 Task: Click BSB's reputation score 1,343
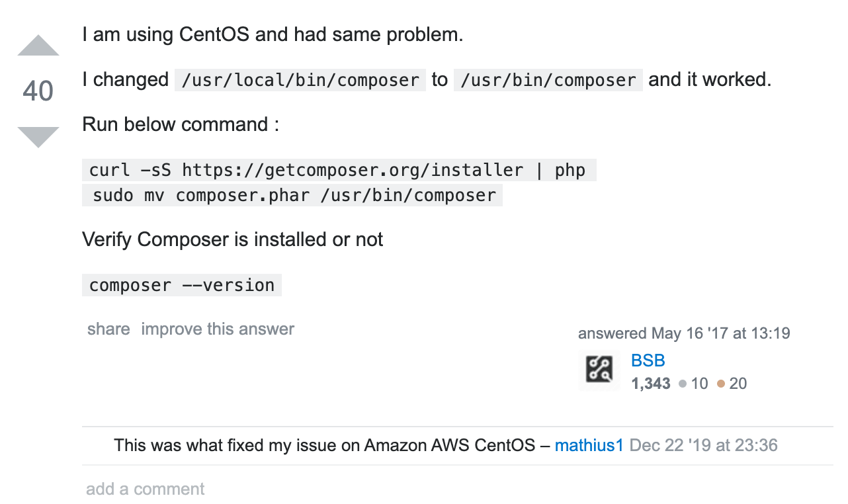click(x=651, y=384)
